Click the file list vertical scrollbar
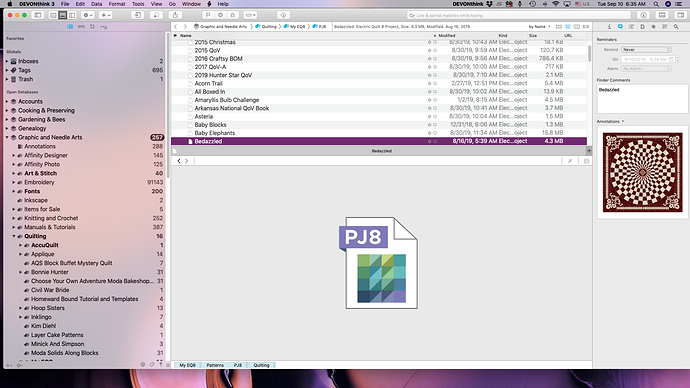Image resolution: width=690 pixels, height=388 pixels. 589,53
